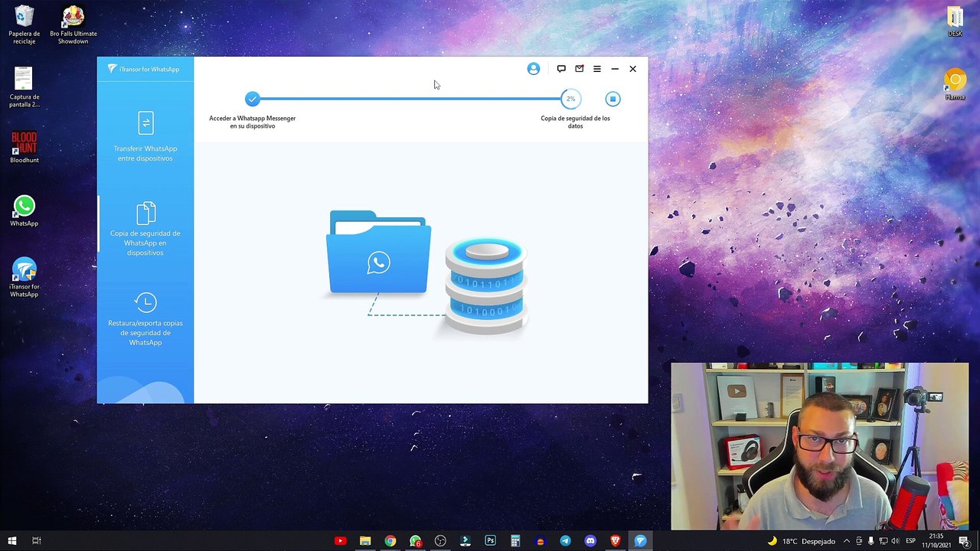Switch the ESP keyboard language
The width and height of the screenshot is (980, 551).
[911, 541]
